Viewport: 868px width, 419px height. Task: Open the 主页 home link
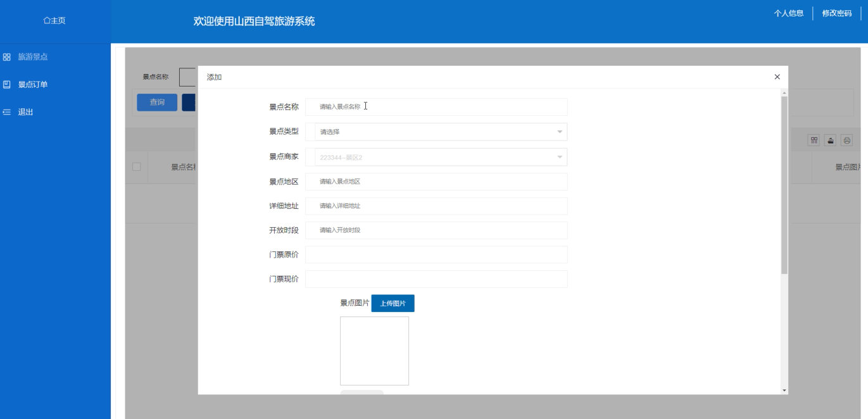point(54,21)
